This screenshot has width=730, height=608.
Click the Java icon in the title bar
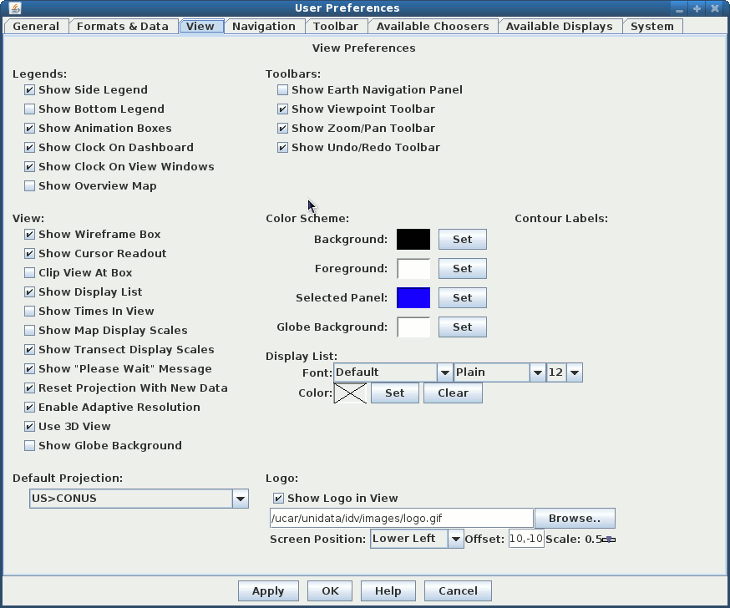tap(14, 8)
